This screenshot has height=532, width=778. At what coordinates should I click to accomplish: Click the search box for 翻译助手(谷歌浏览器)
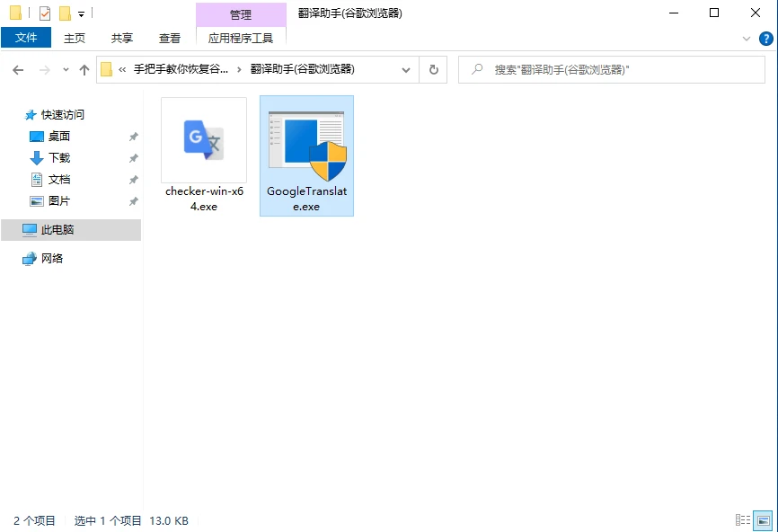coord(611,69)
